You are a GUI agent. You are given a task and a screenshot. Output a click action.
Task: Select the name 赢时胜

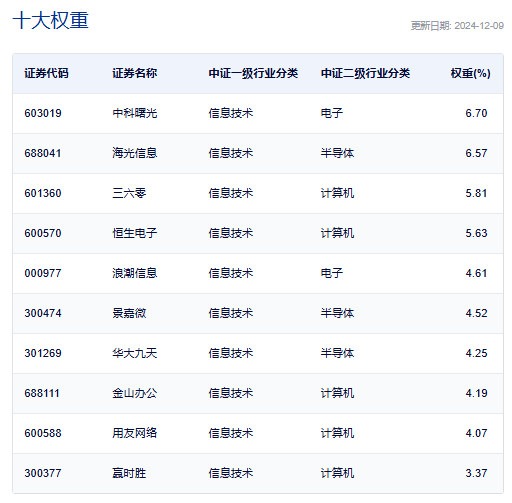tap(129, 473)
